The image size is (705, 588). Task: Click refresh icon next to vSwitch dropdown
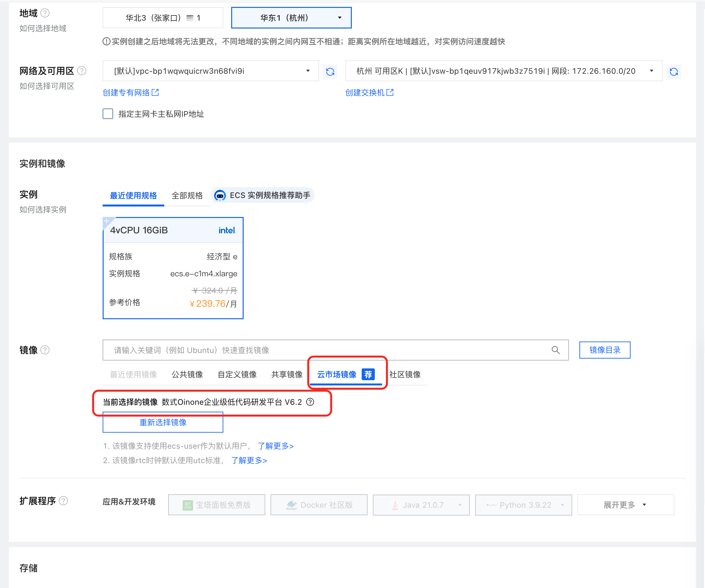point(674,71)
